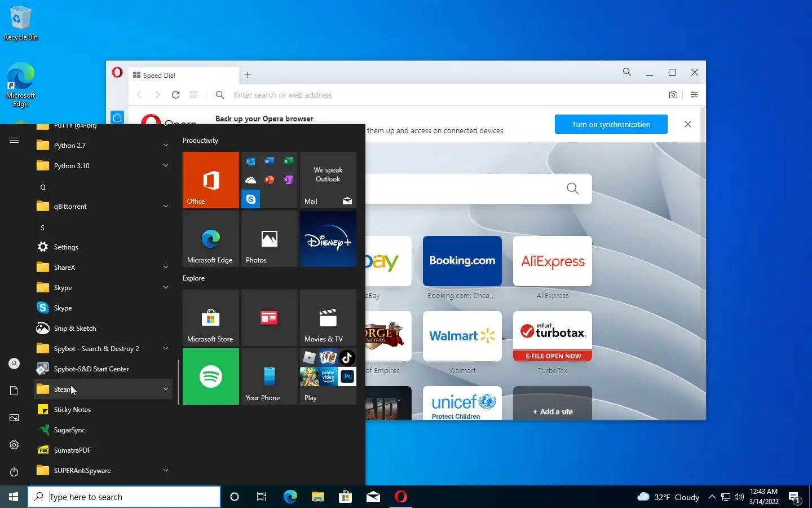Open the Movies & TV tile
The image size is (812, 508).
point(328,318)
